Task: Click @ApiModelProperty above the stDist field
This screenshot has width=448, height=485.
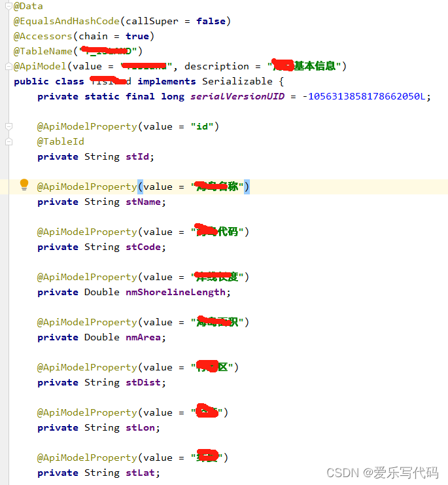Action: 87,367
